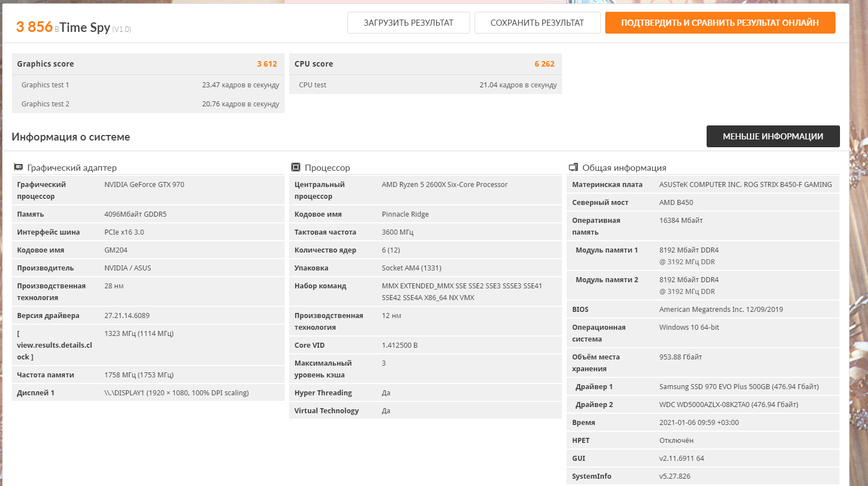Click the HPET Отключён value
This screenshot has width=868, height=486.
point(676,441)
